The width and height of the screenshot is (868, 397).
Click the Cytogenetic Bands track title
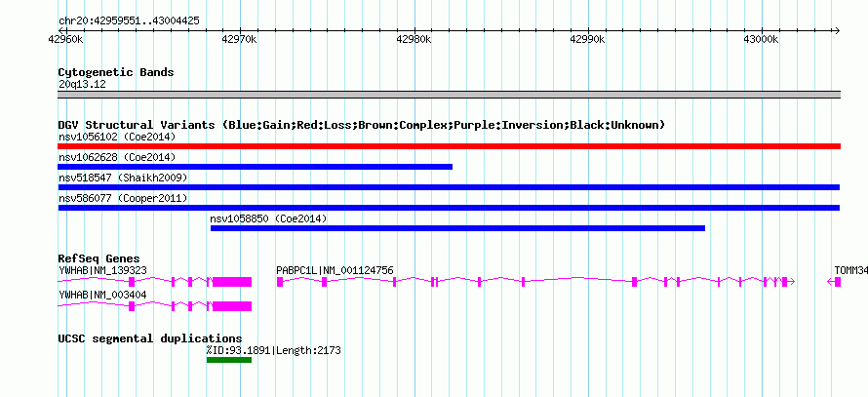tap(116, 72)
